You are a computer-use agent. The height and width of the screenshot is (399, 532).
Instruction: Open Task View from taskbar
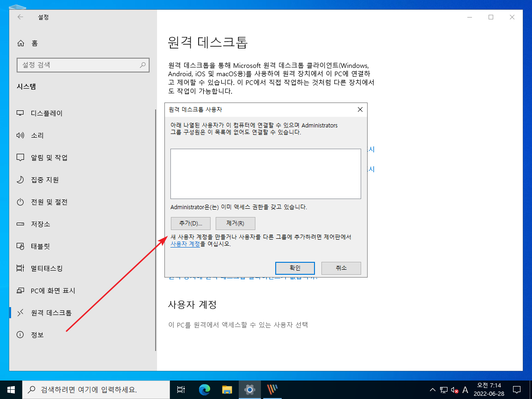tap(181, 389)
